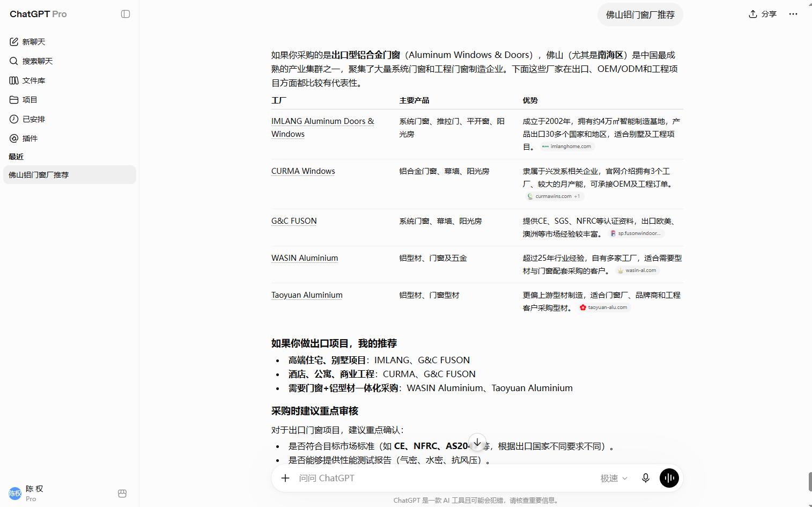Click the bullet 需要门窗+铝型材一体化采购

(x=431, y=388)
